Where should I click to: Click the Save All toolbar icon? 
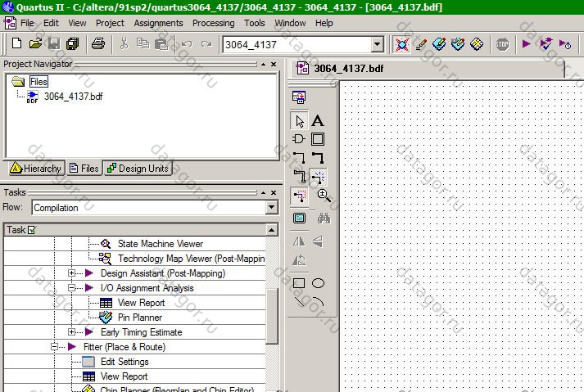tap(73, 43)
